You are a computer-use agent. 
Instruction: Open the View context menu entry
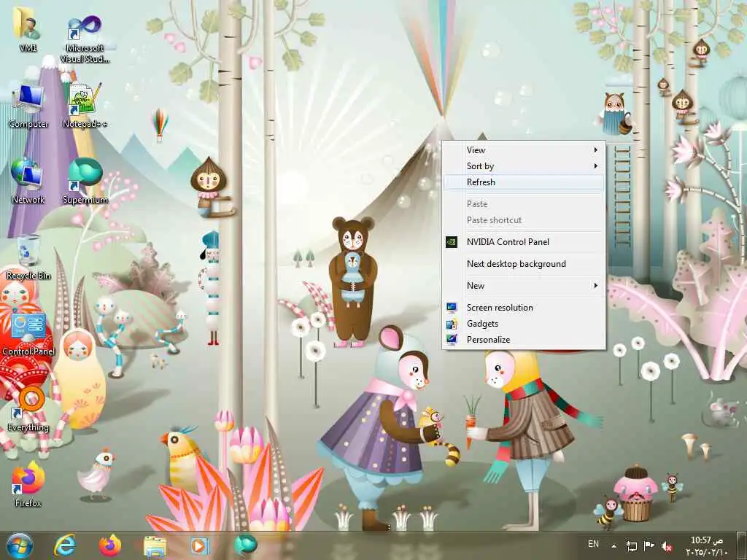pos(524,150)
